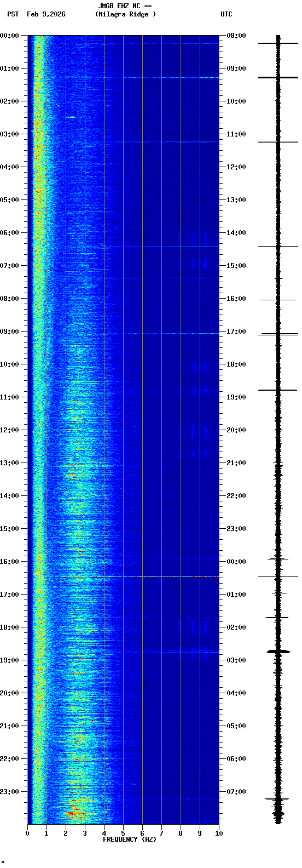Click the frequency axis '5' tick label

click(x=123, y=833)
